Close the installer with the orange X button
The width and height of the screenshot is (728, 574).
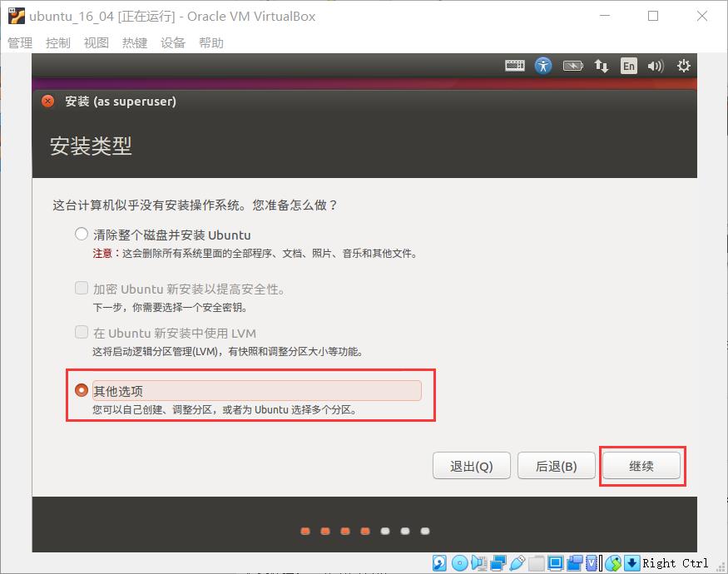pos(47,101)
